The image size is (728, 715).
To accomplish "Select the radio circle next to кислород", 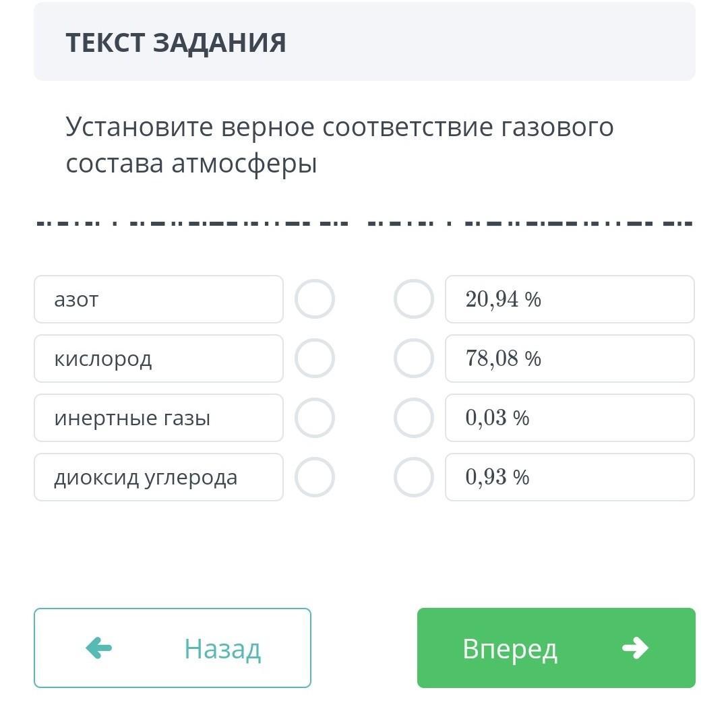I will click(x=315, y=359).
